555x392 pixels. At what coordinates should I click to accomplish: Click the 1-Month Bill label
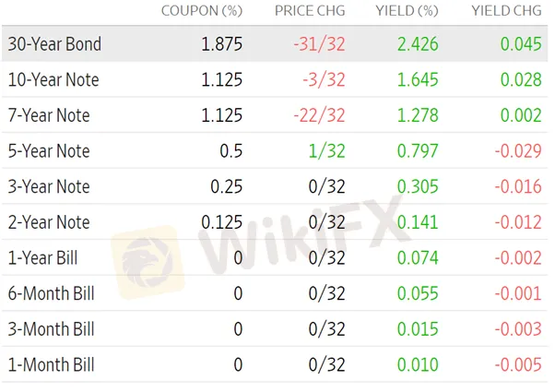(51, 364)
